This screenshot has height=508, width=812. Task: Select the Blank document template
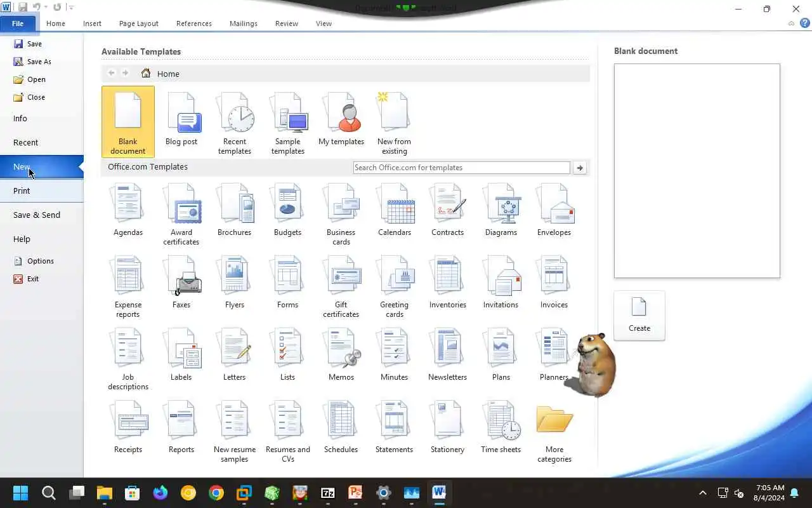pos(128,122)
